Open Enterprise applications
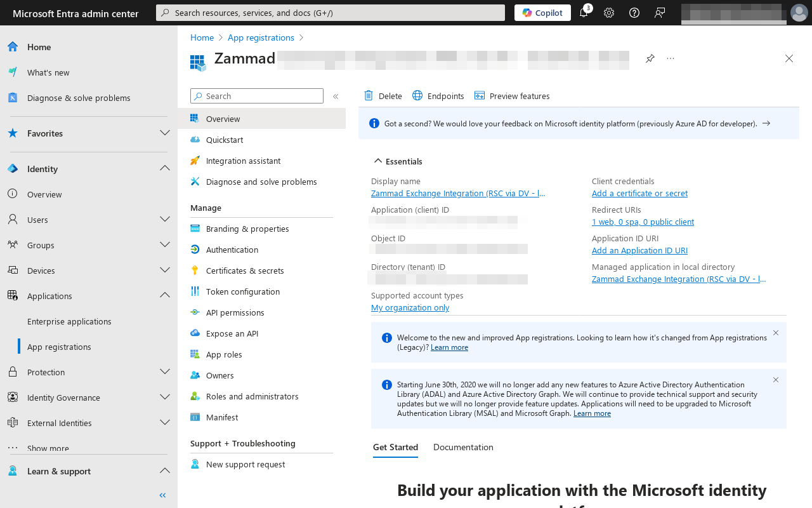This screenshot has height=508, width=812. pos(89,321)
